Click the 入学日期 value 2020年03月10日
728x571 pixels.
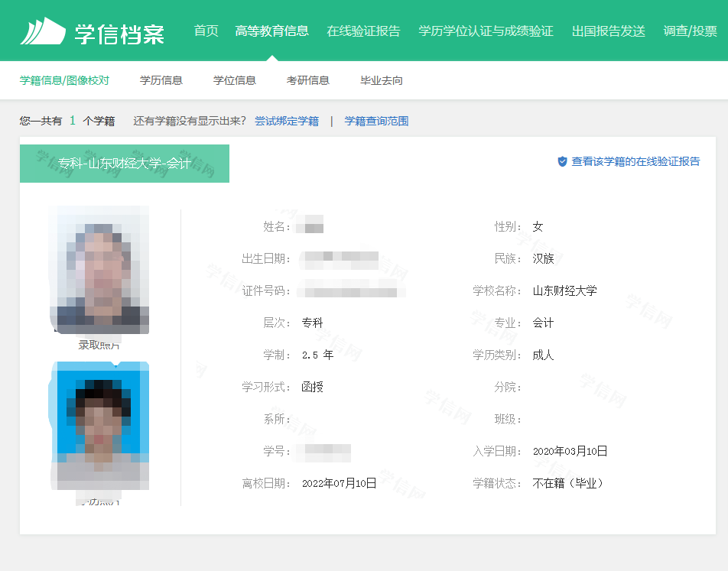point(570,451)
